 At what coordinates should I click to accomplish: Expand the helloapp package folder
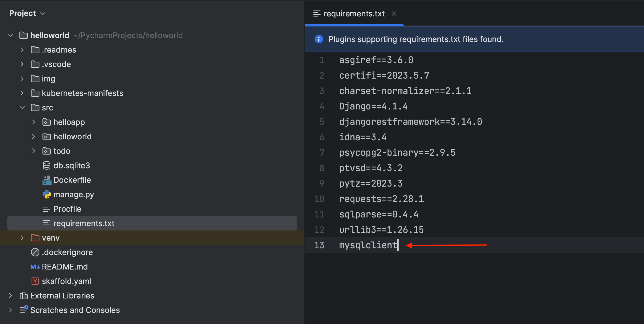coord(33,122)
